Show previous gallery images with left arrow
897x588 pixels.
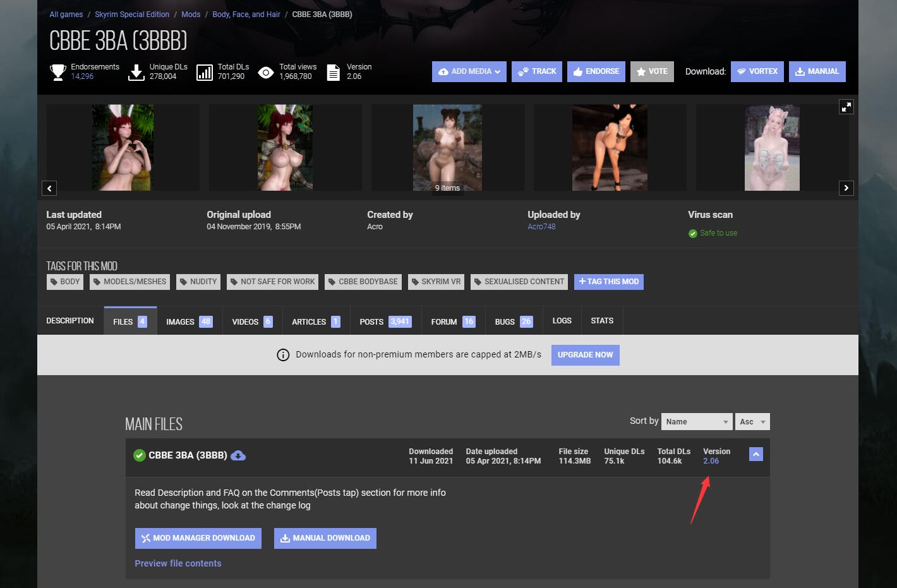pyautogui.click(x=49, y=188)
